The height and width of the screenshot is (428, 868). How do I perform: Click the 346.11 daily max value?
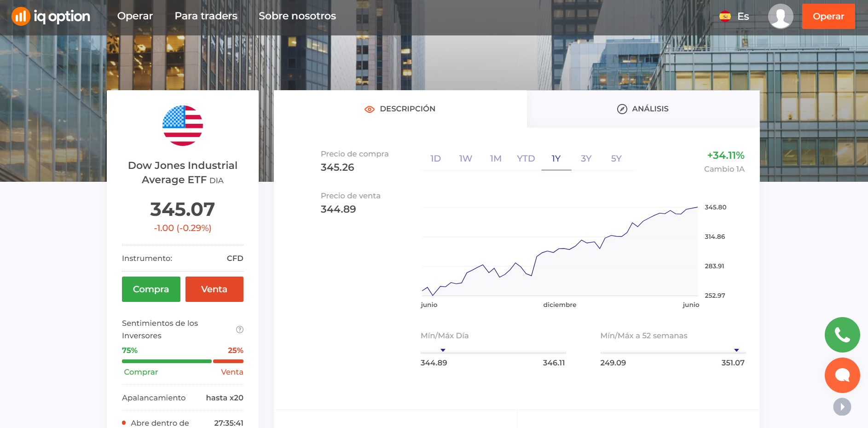click(x=554, y=363)
